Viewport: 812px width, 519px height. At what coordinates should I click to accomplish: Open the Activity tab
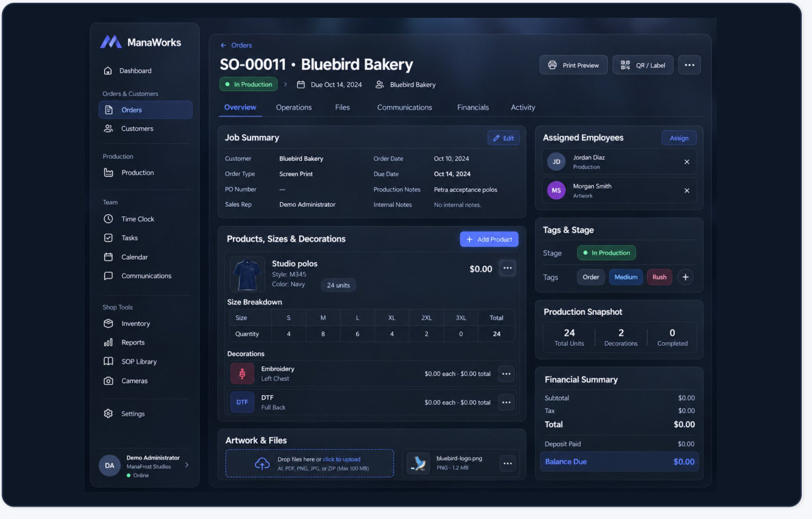[523, 107]
